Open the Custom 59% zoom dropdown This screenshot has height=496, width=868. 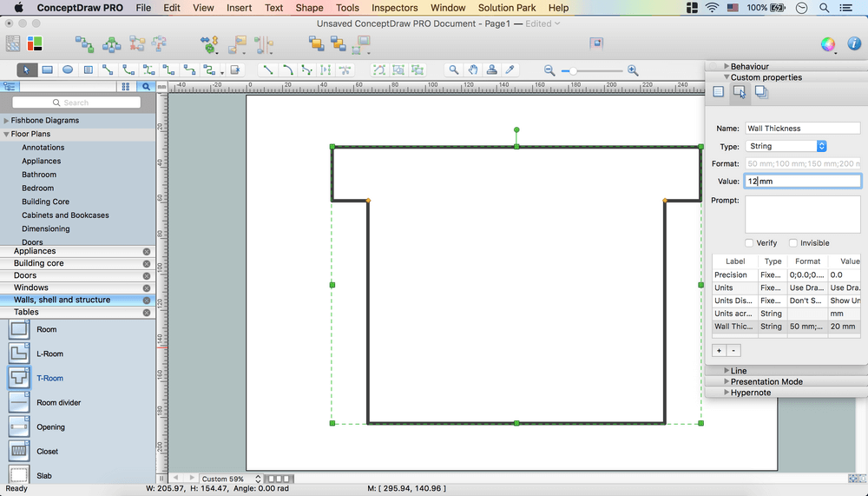pyautogui.click(x=230, y=479)
